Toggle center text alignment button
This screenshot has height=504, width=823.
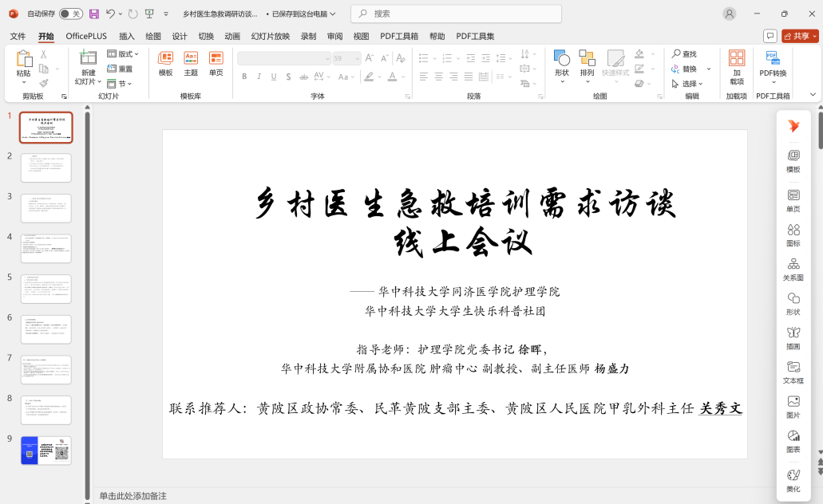438,77
